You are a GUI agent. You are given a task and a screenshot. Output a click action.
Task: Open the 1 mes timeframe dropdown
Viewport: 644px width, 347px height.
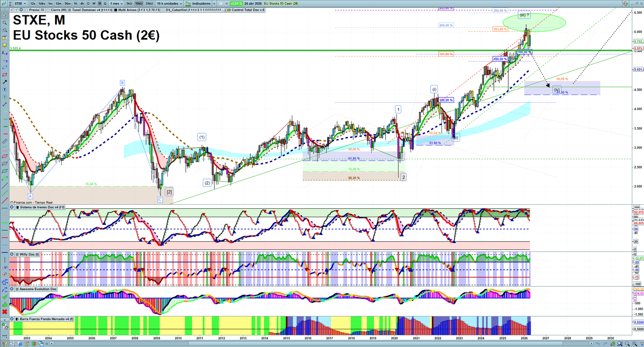117,4
